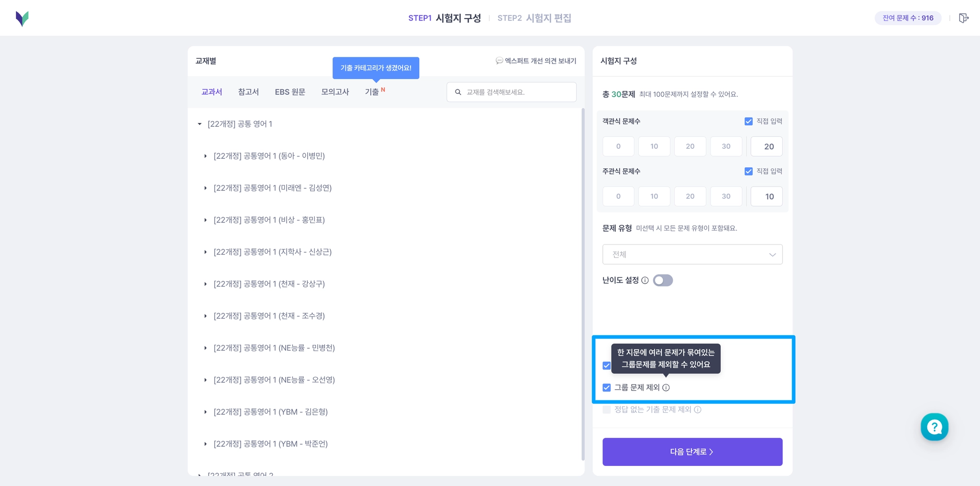
Task: Expand 공통영어 1 (YBM - 박준언)
Action: click(x=205, y=444)
